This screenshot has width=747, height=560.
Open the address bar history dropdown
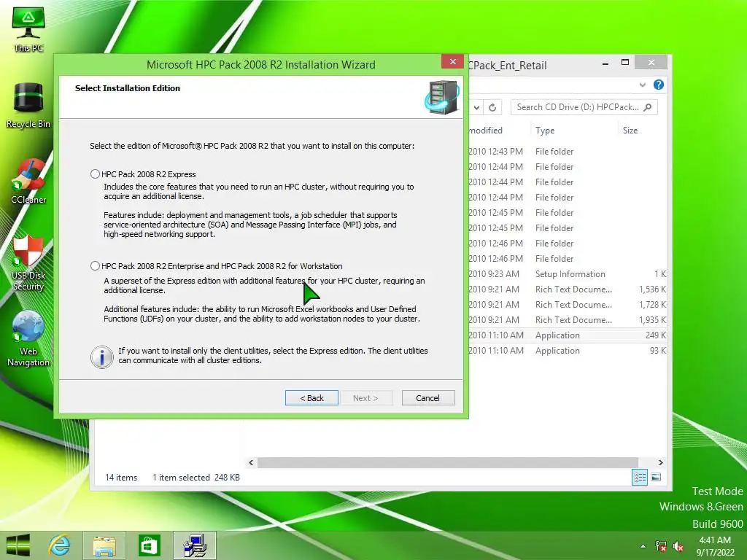click(x=476, y=107)
